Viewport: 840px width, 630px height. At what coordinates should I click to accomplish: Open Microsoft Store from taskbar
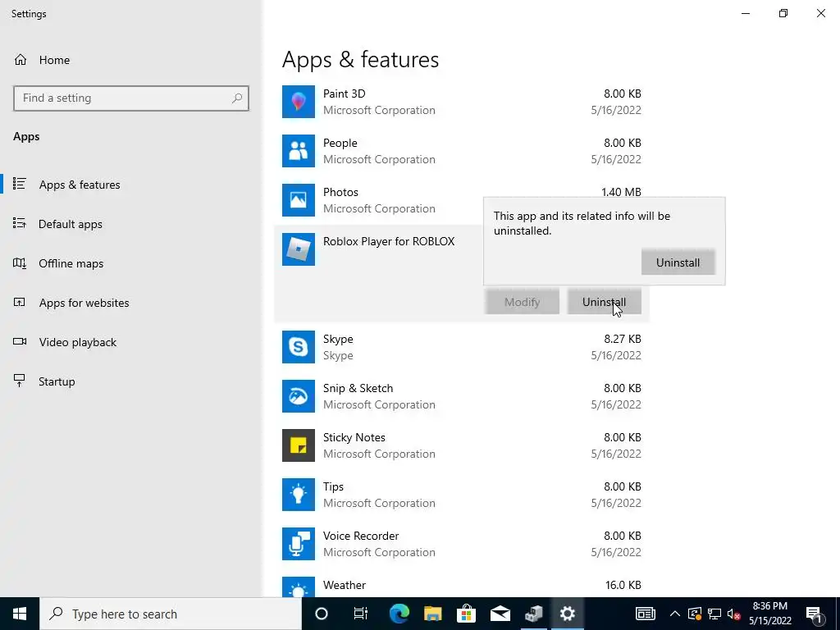pos(466,614)
